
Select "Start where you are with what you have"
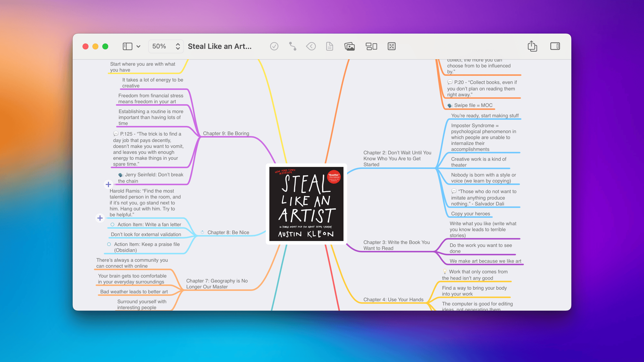point(142,67)
